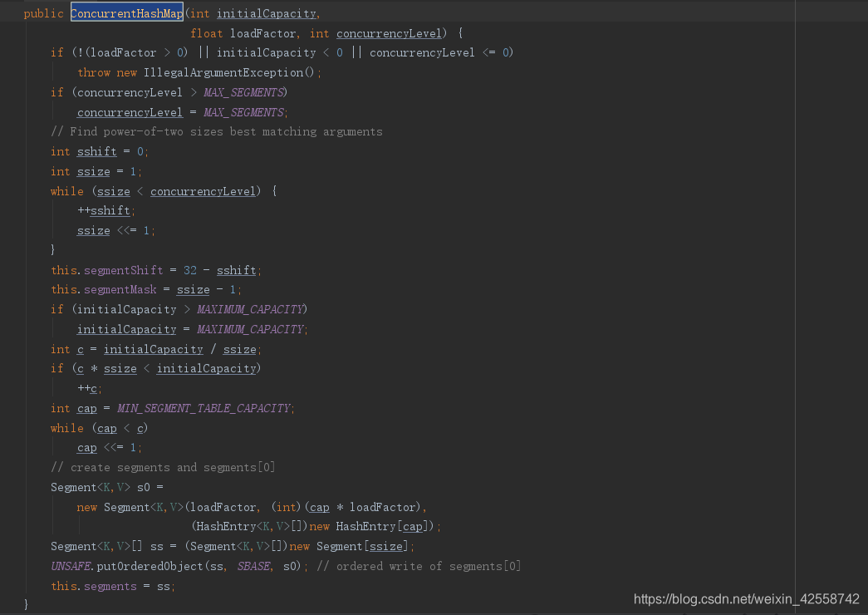
Task: Click cap in the 'cap <<= 1' line
Action: click(87, 448)
